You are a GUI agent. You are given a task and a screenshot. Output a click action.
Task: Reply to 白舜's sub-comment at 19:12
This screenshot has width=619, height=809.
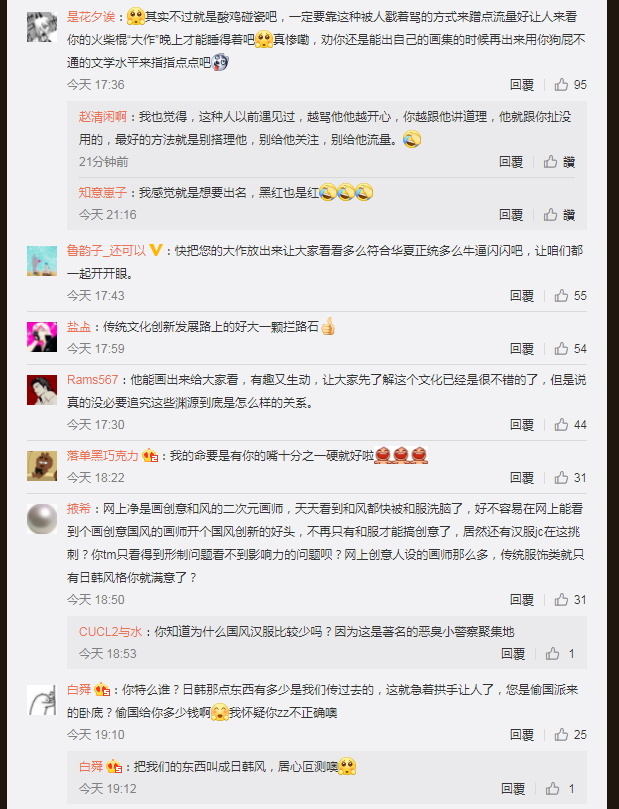click(513, 788)
